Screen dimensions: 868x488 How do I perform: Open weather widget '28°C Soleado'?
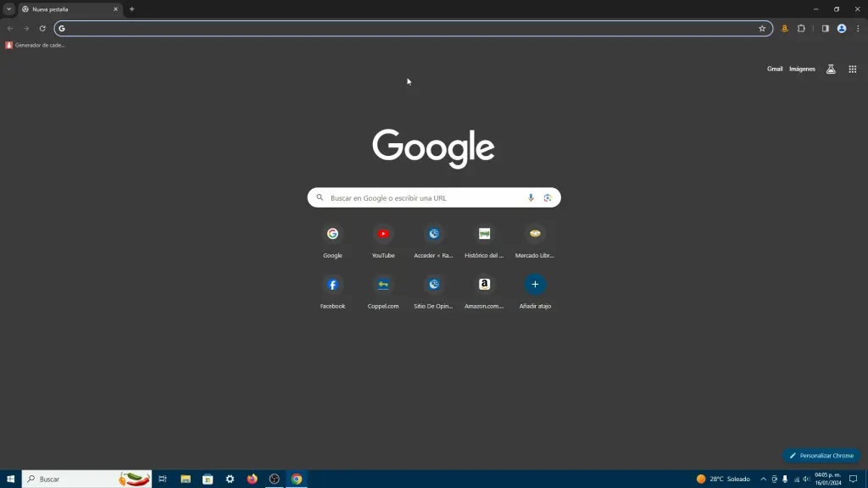point(724,479)
